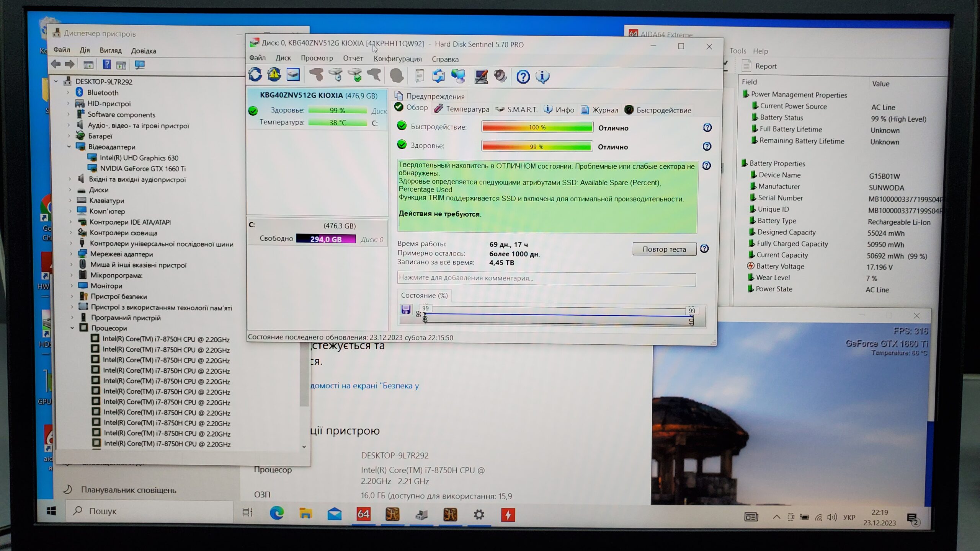Collapse the Процесори tree node
Screen dimensions: 980x551
[72, 328]
